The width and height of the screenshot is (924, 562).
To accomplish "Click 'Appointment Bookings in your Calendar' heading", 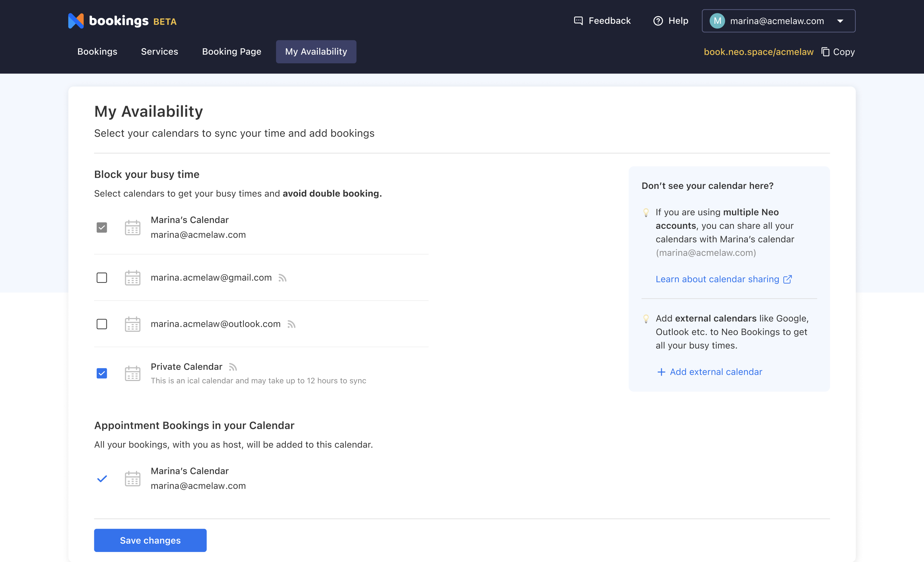I will point(194,425).
